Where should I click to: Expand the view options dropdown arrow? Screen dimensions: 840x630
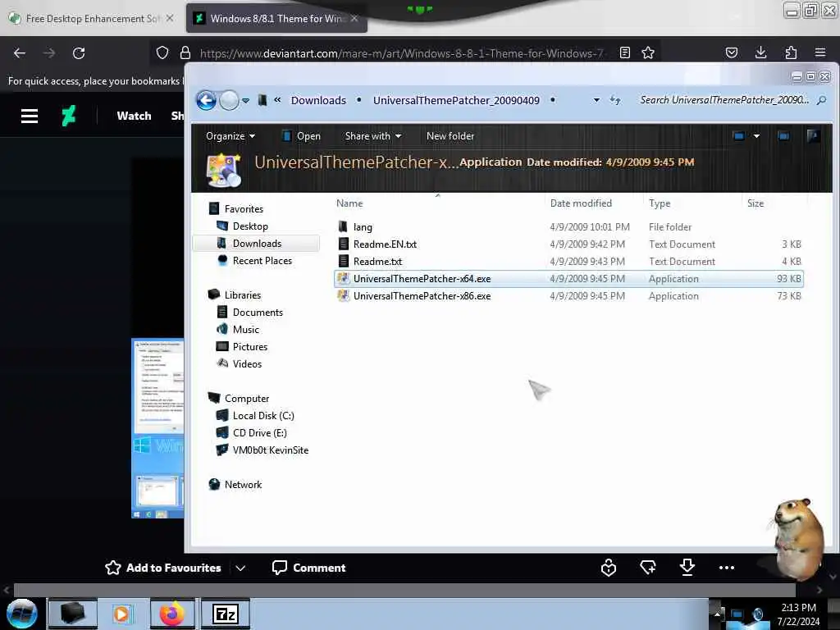point(756,136)
